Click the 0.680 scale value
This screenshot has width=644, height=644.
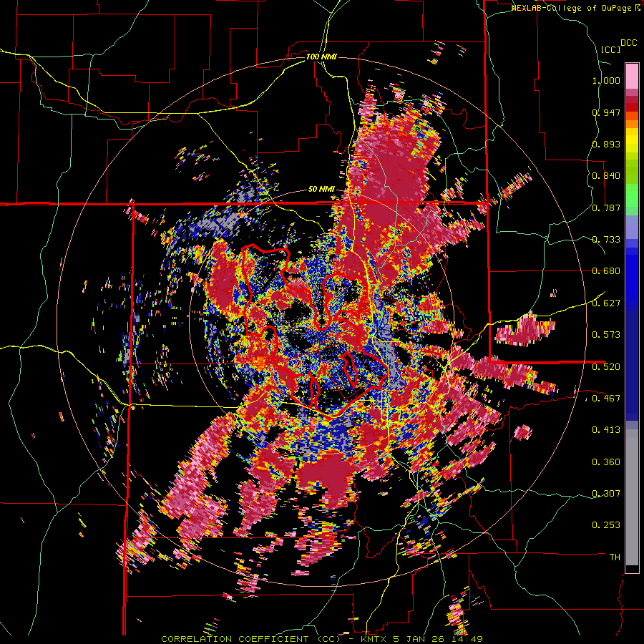click(x=606, y=271)
